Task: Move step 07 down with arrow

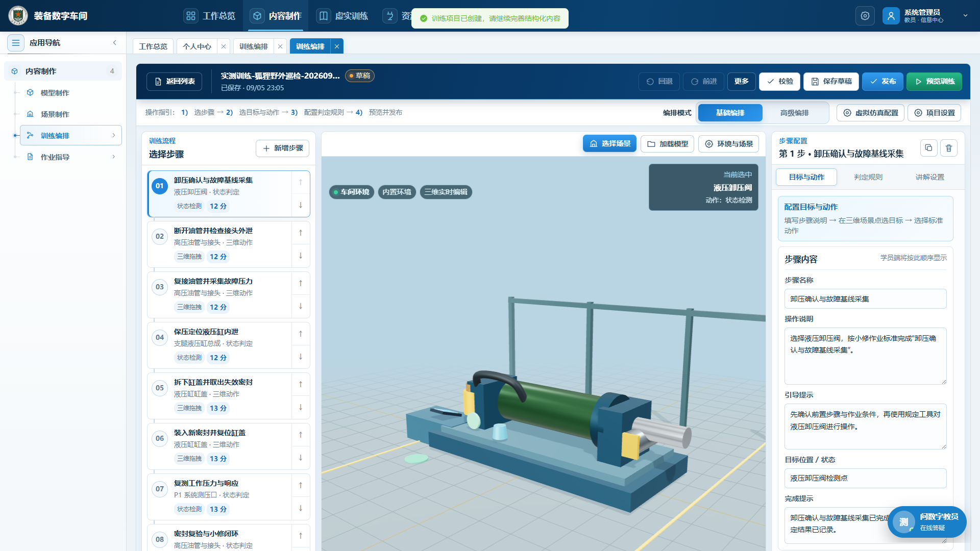Action: [301, 508]
